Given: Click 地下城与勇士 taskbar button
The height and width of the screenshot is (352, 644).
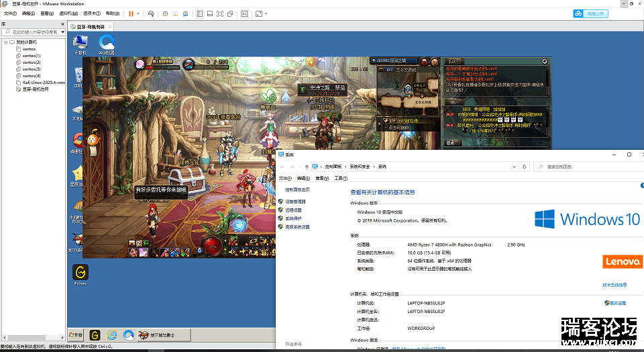Looking at the screenshot, I should pyautogui.click(x=164, y=335).
